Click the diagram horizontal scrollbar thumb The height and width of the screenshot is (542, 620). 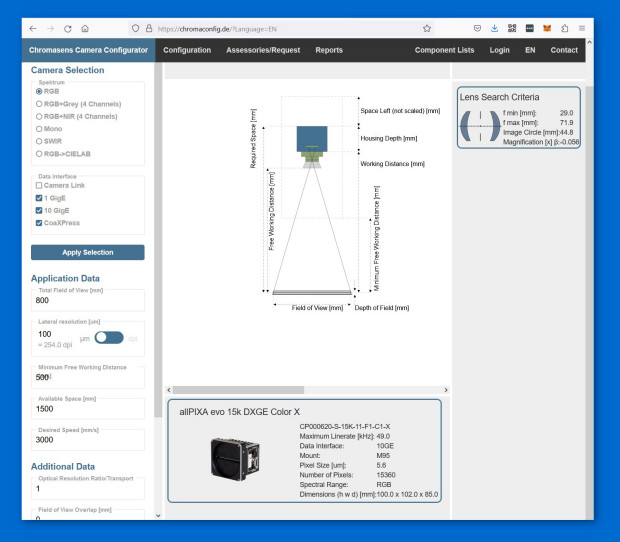[x=238, y=390]
